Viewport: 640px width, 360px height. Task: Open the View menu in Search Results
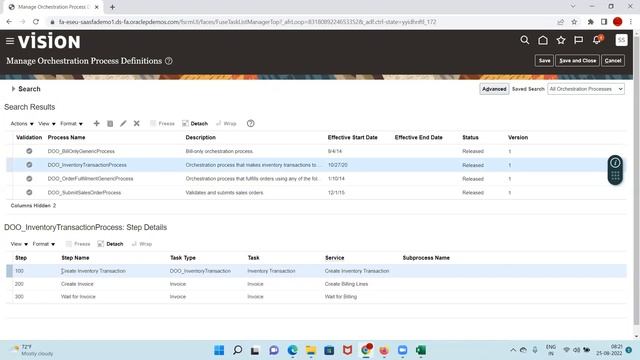(x=47, y=123)
